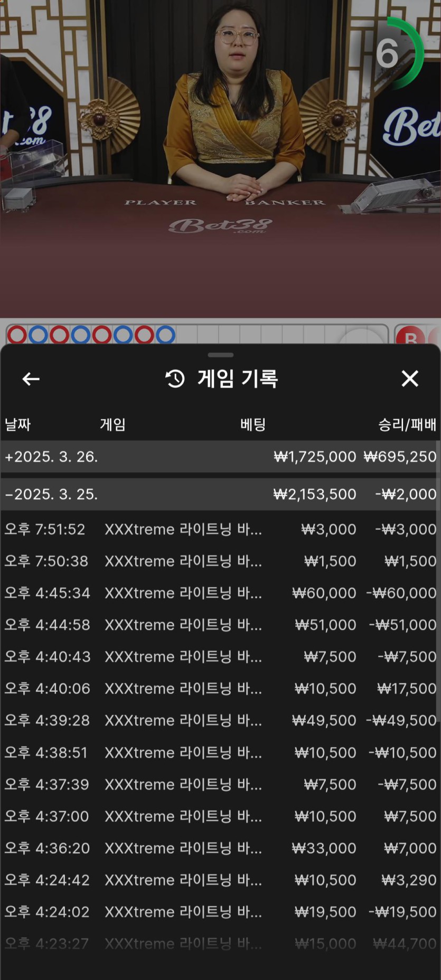Expand the 2025. 3. 26. date row

pyautogui.click(x=51, y=457)
